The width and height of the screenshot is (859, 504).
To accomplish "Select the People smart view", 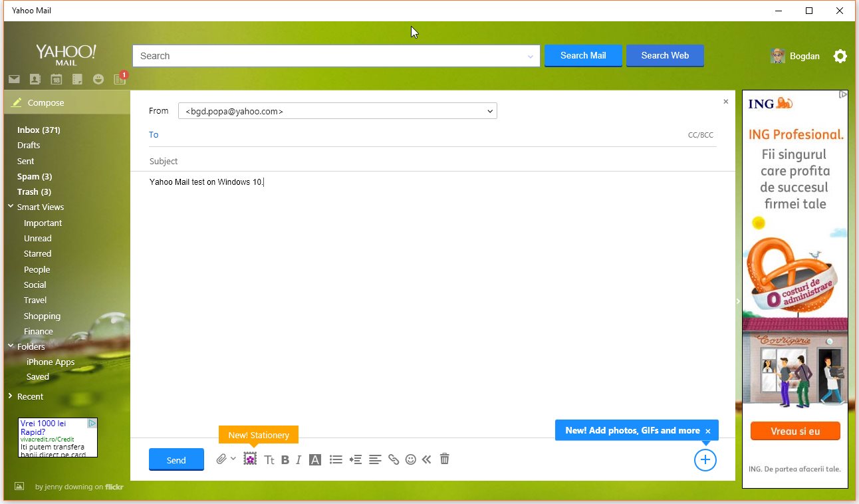I will tap(37, 269).
